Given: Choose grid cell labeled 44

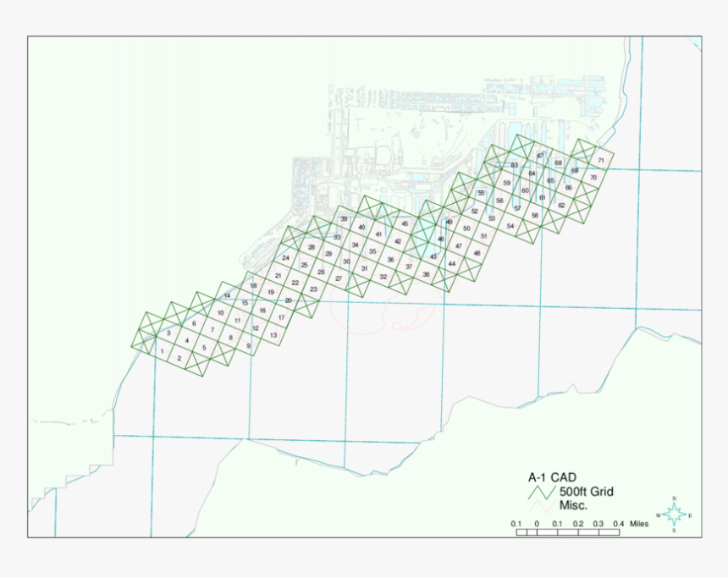Looking at the screenshot, I should click(452, 264).
